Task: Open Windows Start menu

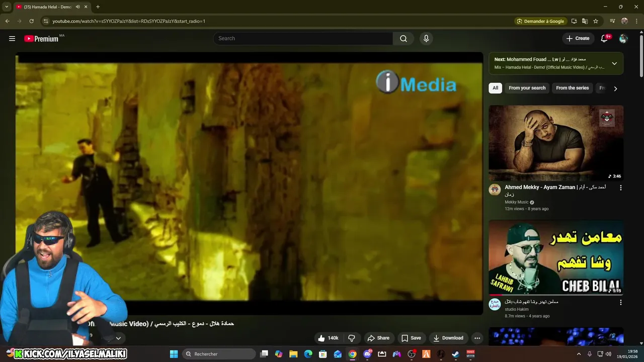Action: [x=174, y=354]
